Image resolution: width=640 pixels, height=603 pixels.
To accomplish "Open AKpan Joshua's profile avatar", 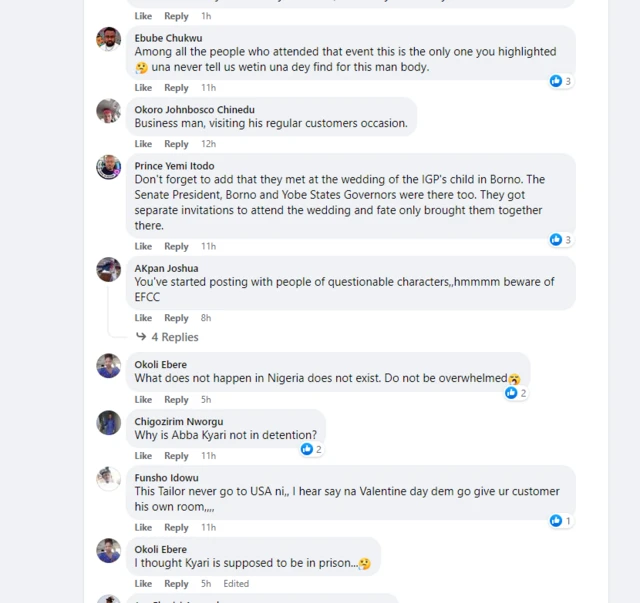I will click(x=108, y=269).
